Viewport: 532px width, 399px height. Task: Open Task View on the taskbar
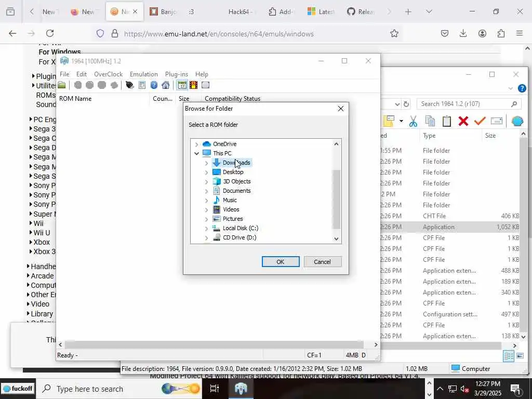coord(215,389)
